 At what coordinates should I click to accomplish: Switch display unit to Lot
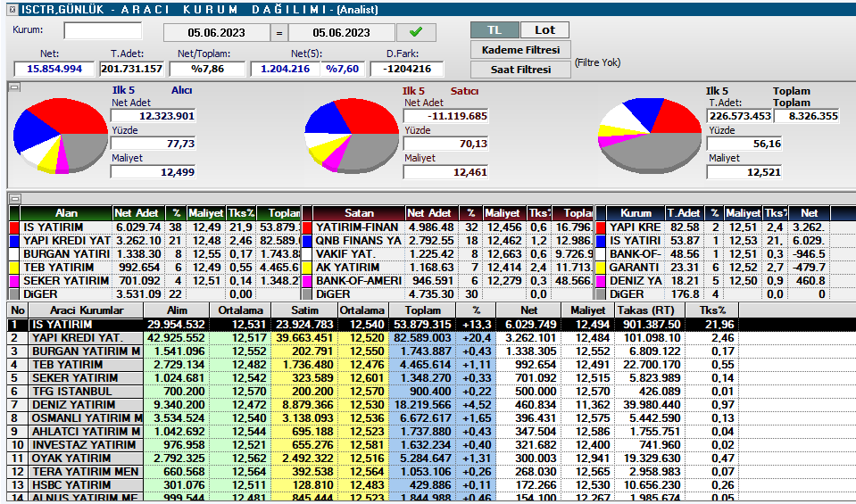pyautogui.click(x=544, y=30)
